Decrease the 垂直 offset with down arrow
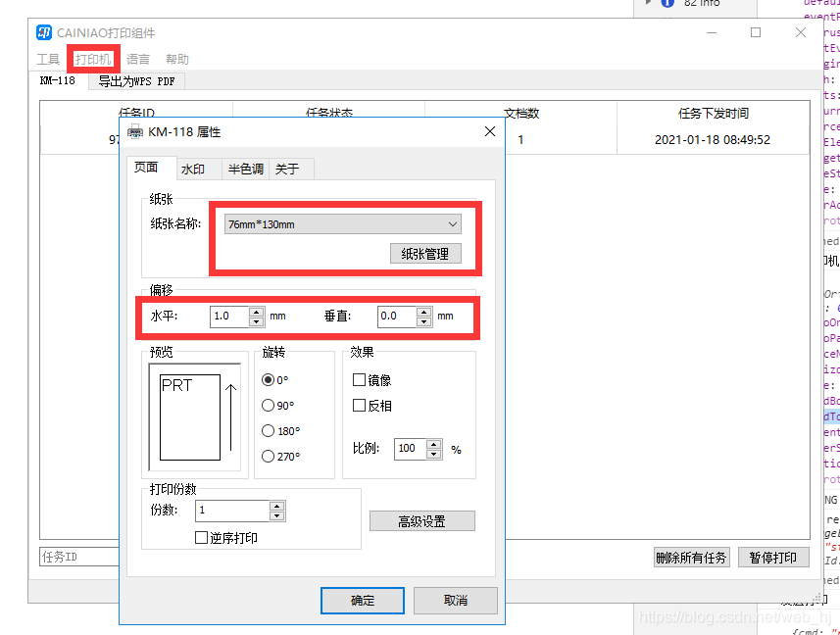Viewport: 840px width, 635px height. coord(424,321)
